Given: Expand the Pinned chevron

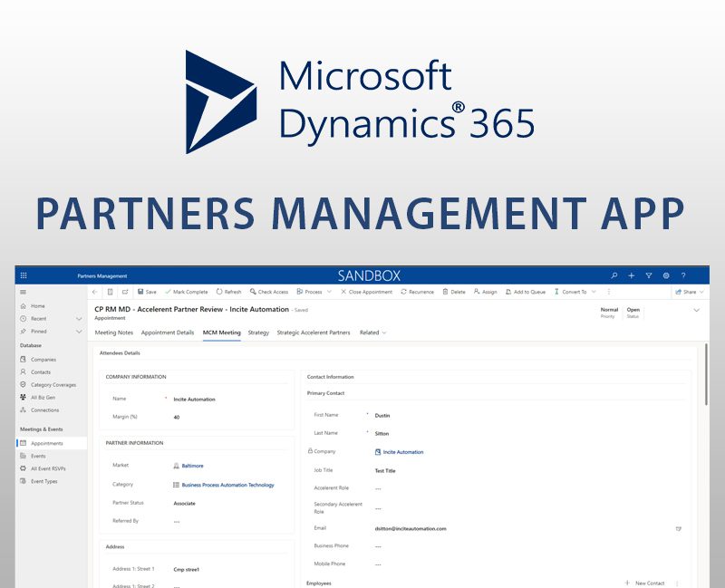Looking at the screenshot, I should click(x=79, y=332).
